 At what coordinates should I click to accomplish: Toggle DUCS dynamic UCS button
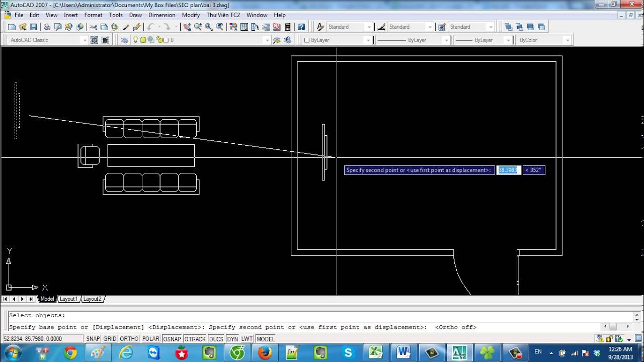point(216,339)
